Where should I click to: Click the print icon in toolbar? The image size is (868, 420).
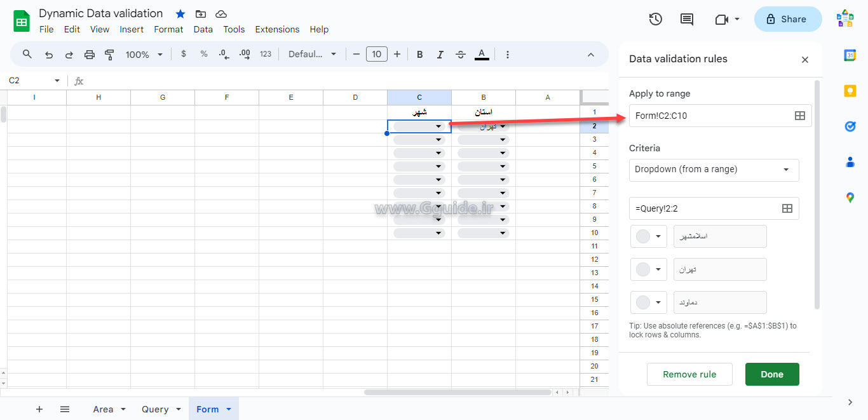coord(90,55)
